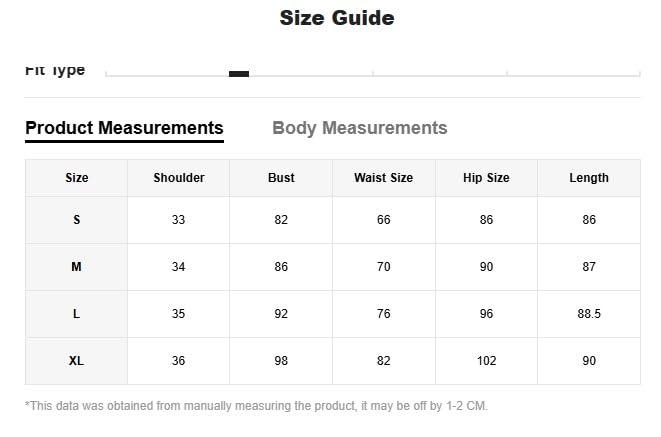Viewport: 661px width, 437px height.
Task: Click the Waist Size column header
Action: (383, 178)
